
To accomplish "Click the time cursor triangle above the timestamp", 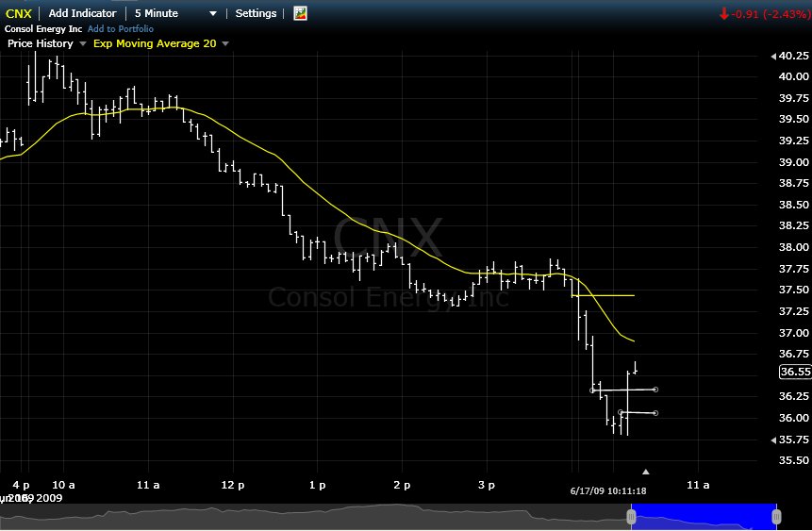I will 645,472.
